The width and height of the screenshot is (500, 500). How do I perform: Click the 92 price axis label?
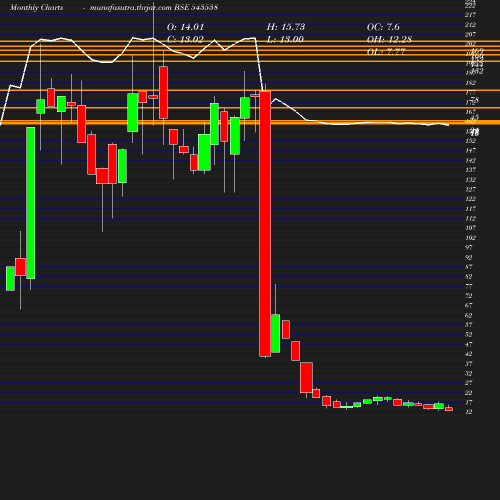(x=469, y=257)
